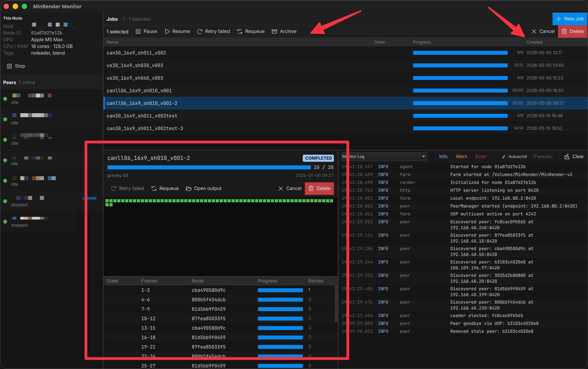Open the Monitor Log dropdown
Image resolution: width=588 pixels, height=369 pixels.
(x=384, y=156)
